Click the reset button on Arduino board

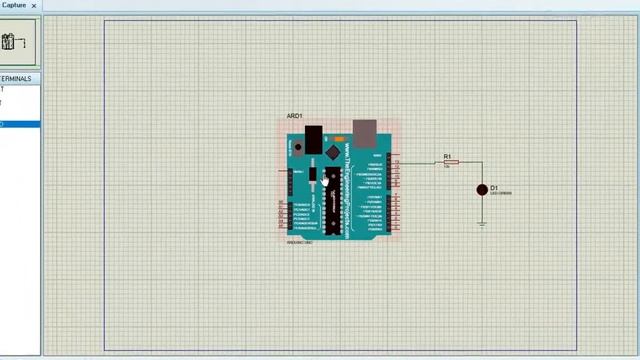tap(298, 147)
